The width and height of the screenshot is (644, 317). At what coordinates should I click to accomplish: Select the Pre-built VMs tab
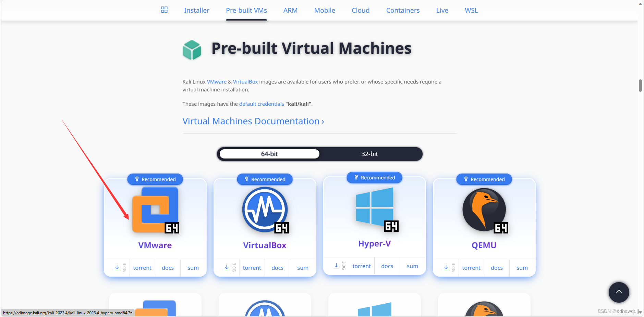pos(246,10)
